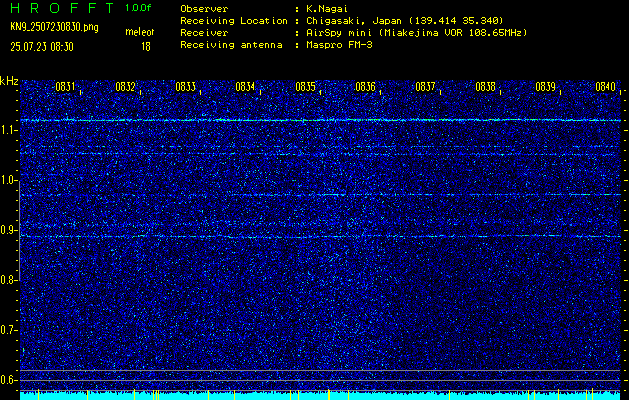
Task: Click the 0.6 frequency axis label
Action: tap(9, 380)
